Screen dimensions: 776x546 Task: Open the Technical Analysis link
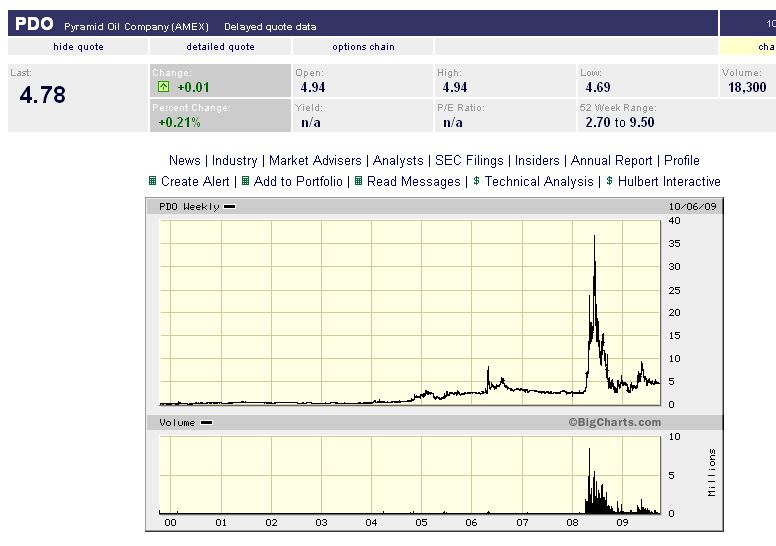539,181
